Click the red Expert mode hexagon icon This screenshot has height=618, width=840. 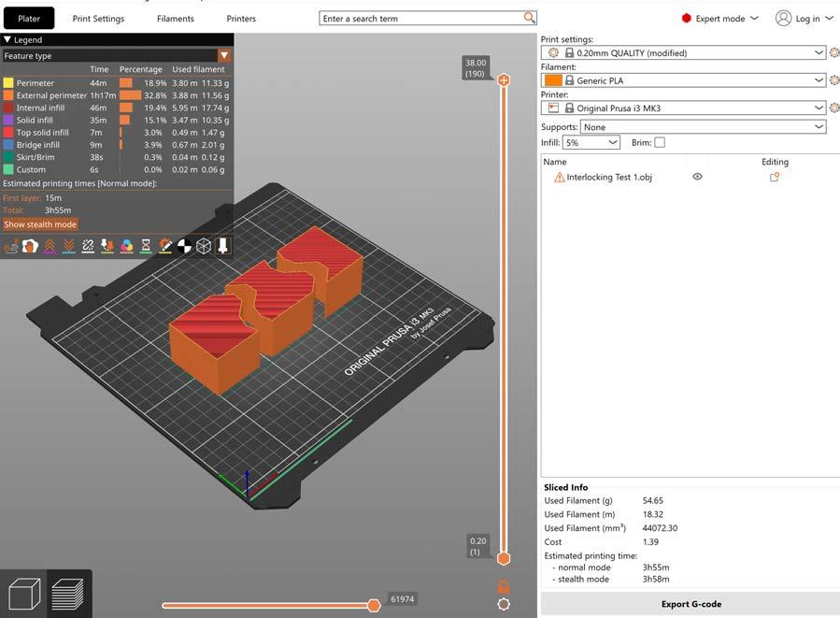tap(686, 18)
